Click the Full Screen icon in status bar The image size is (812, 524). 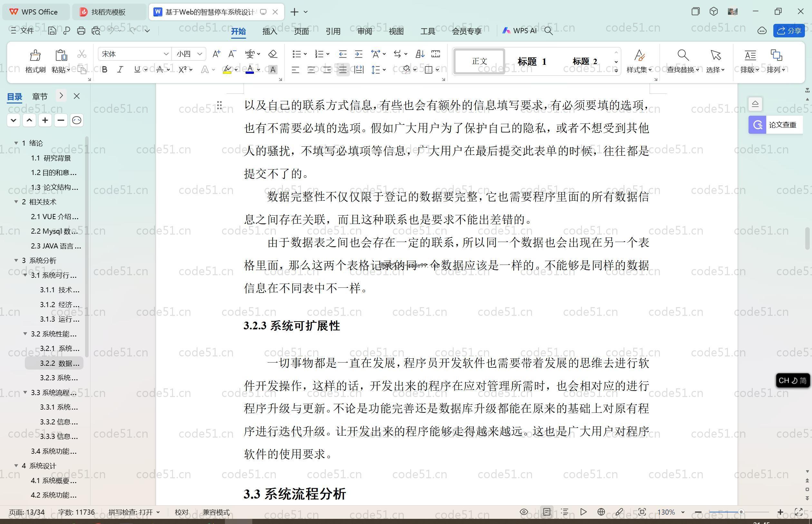[x=799, y=512]
